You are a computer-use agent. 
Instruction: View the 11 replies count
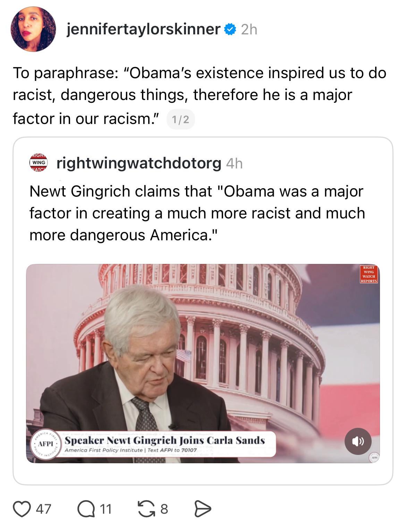106,509
